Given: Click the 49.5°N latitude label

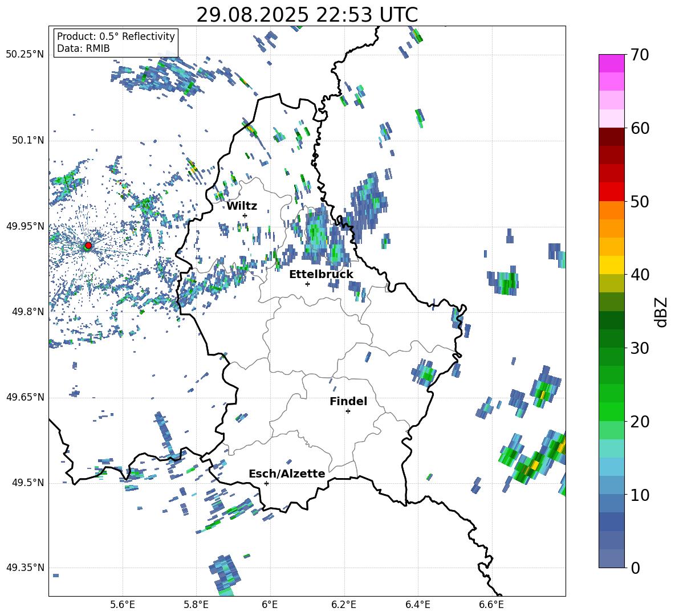Looking at the screenshot, I should click(27, 483).
